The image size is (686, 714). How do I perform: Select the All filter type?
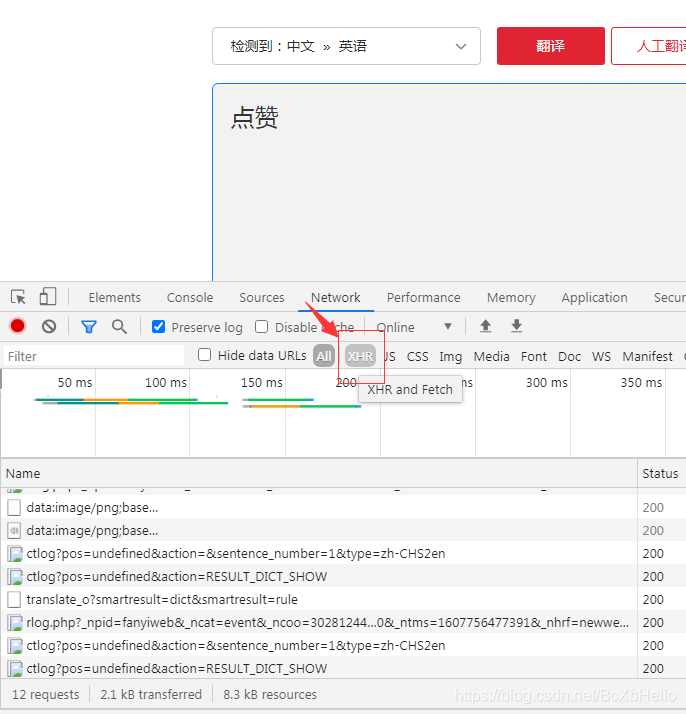point(324,356)
